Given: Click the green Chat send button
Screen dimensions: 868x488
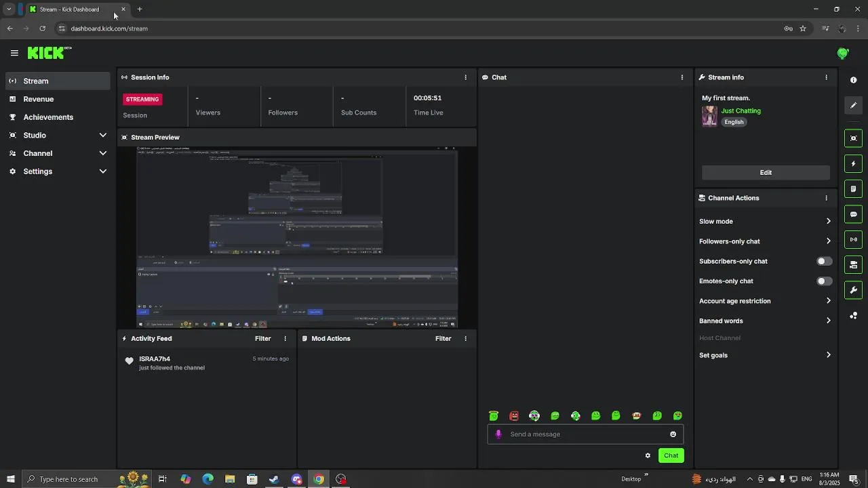Looking at the screenshot, I should click(671, 455).
